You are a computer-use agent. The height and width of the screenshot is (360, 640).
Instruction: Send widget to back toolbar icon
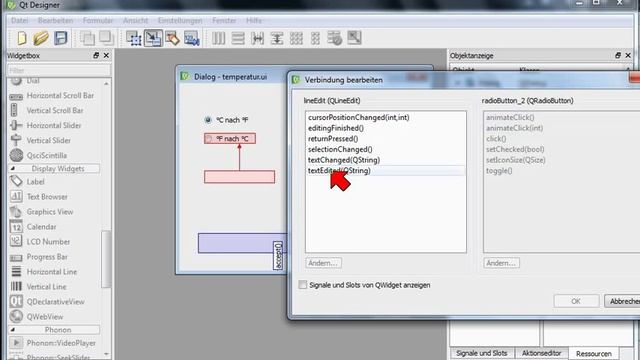pos(87,38)
